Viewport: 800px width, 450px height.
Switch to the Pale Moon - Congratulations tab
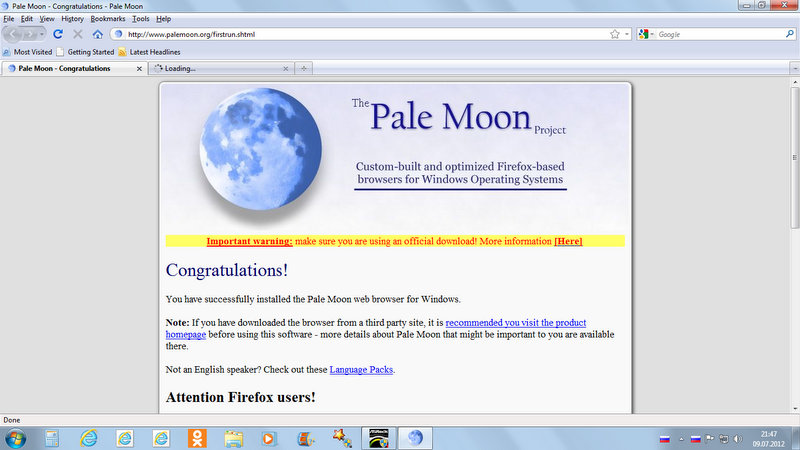click(x=74, y=68)
